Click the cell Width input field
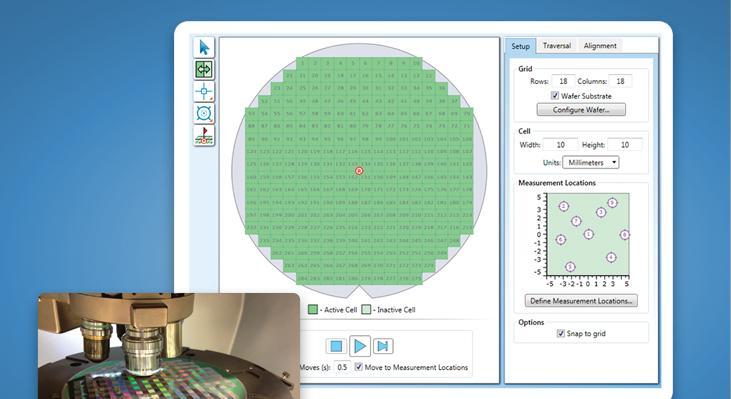This screenshot has height=399, width=731. pos(560,145)
